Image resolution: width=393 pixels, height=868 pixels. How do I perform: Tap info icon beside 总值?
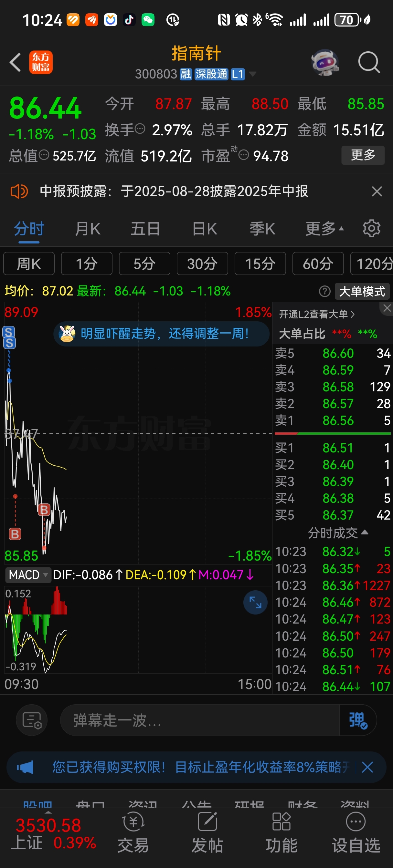coord(44,155)
